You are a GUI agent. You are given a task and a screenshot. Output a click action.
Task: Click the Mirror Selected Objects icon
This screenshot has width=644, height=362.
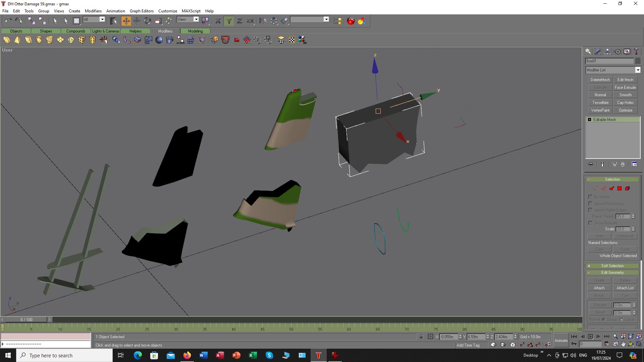tap(263, 21)
